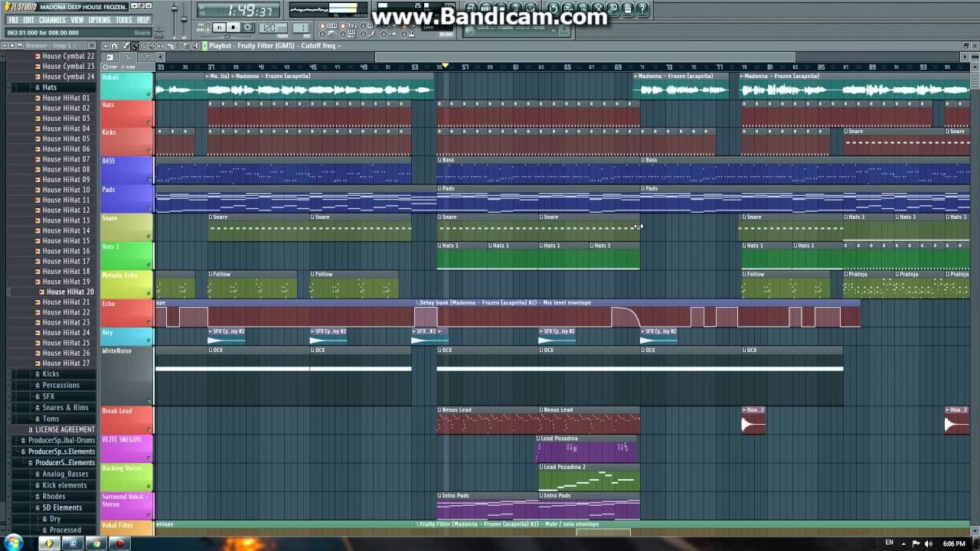Expand the Percussions folder in browser
The height and width of the screenshot is (551, 980).
60,385
